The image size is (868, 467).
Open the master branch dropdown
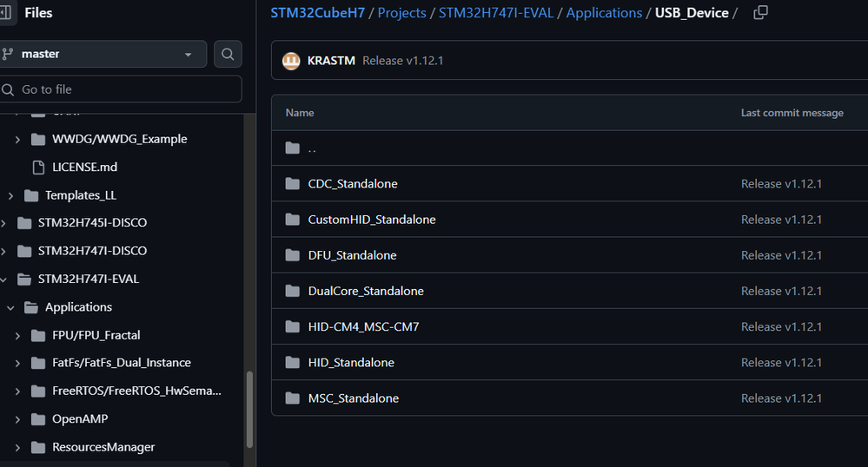click(104, 54)
